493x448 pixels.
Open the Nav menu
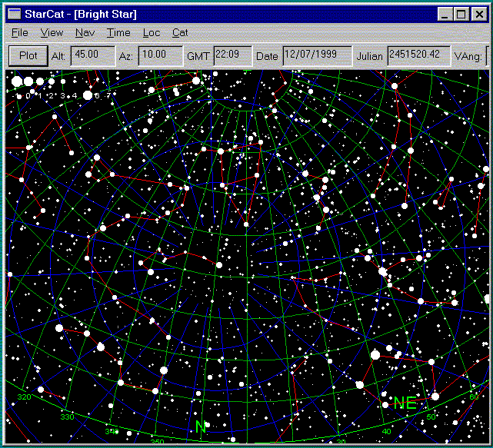pyautogui.click(x=85, y=33)
